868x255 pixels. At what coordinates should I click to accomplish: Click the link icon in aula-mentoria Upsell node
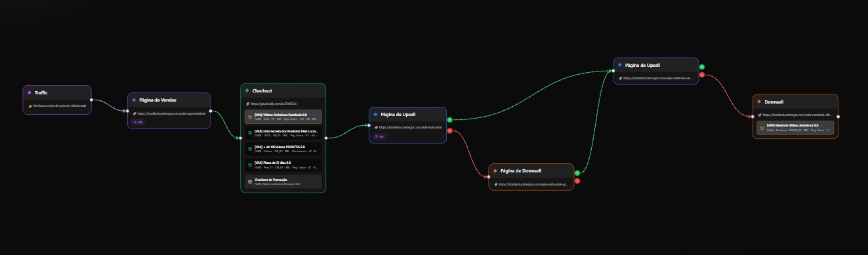point(621,78)
